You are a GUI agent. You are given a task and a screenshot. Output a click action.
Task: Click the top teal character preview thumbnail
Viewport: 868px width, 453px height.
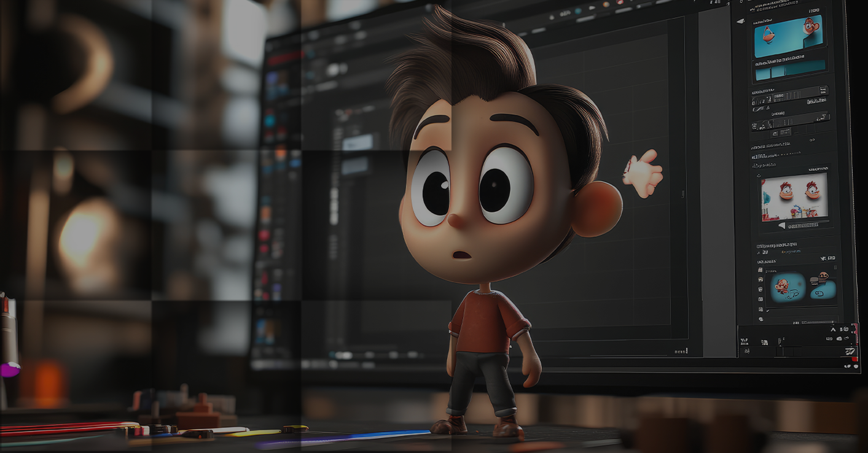click(788, 36)
